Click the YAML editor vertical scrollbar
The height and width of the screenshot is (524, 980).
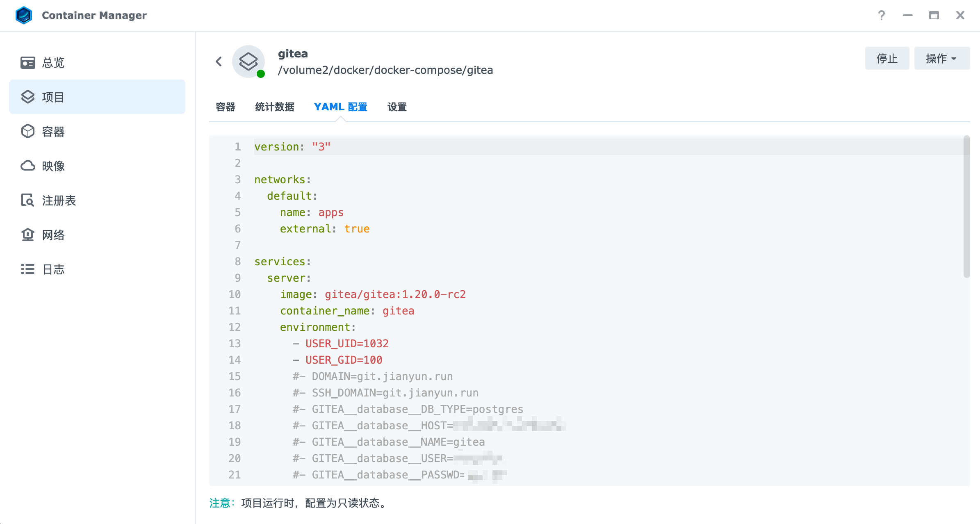click(x=966, y=207)
